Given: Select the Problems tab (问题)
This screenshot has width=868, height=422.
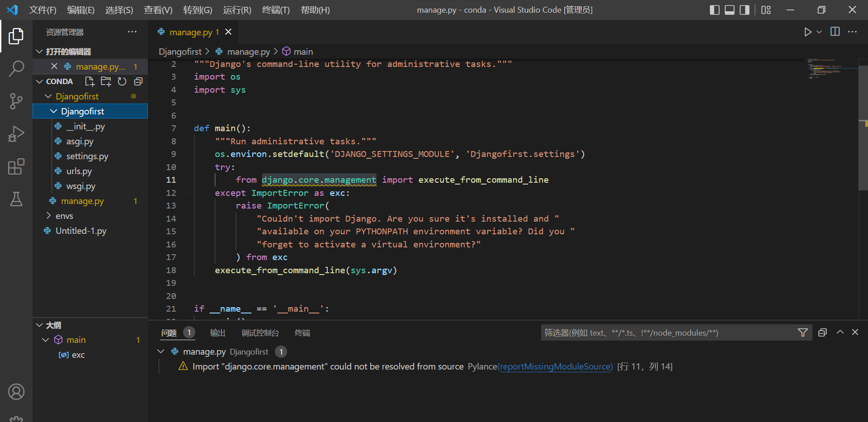Looking at the screenshot, I should click(x=169, y=333).
